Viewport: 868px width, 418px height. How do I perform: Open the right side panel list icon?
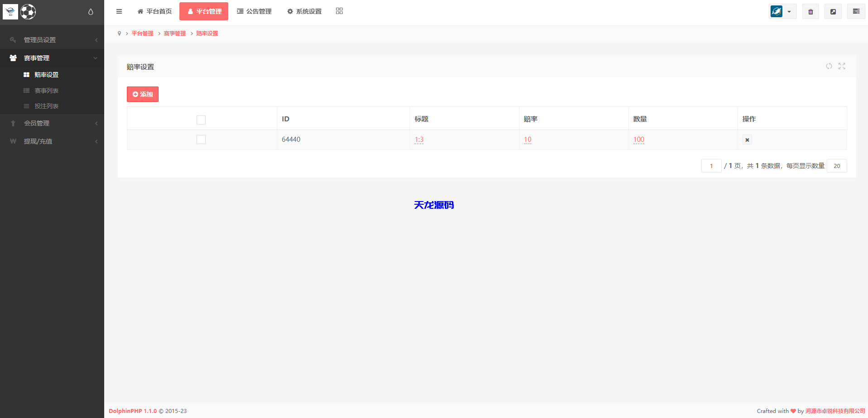tap(856, 12)
